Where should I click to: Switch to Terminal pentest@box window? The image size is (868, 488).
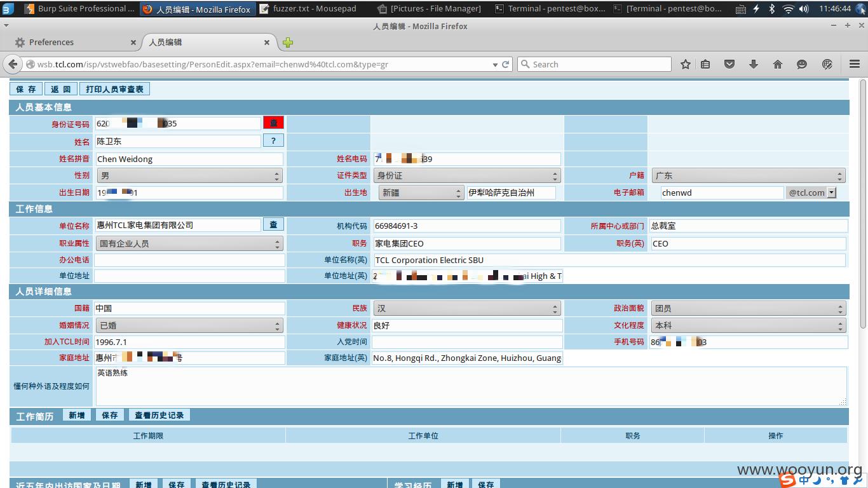pos(550,9)
